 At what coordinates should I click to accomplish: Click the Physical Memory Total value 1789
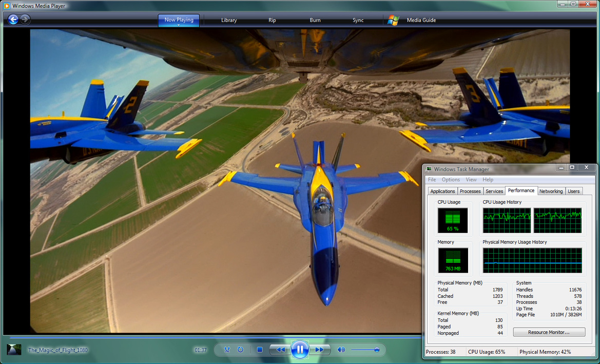click(498, 290)
